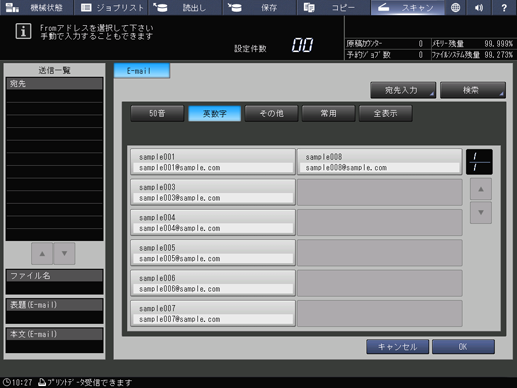Select the E-mail tab
This screenshot has width=517, height=388.
[x=142, y=71]
